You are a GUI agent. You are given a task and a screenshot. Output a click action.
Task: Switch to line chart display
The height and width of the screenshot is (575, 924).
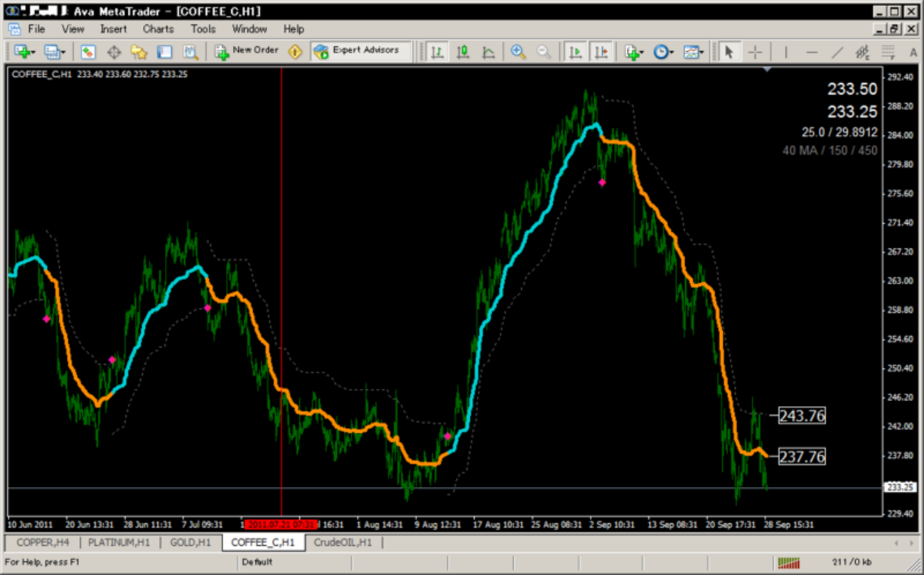(x=488, y=52)
